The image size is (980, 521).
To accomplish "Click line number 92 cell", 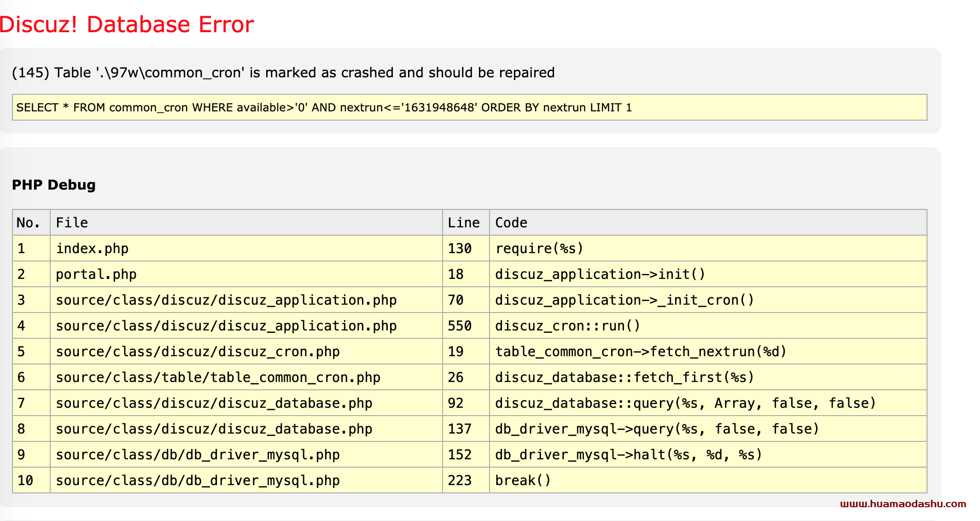I will (x=466, y=403).
